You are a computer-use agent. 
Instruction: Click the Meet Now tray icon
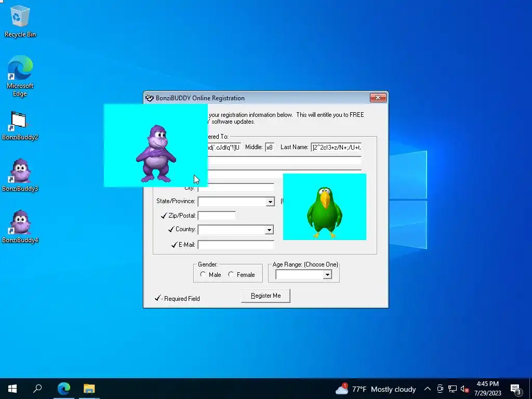tap(440, 389)
